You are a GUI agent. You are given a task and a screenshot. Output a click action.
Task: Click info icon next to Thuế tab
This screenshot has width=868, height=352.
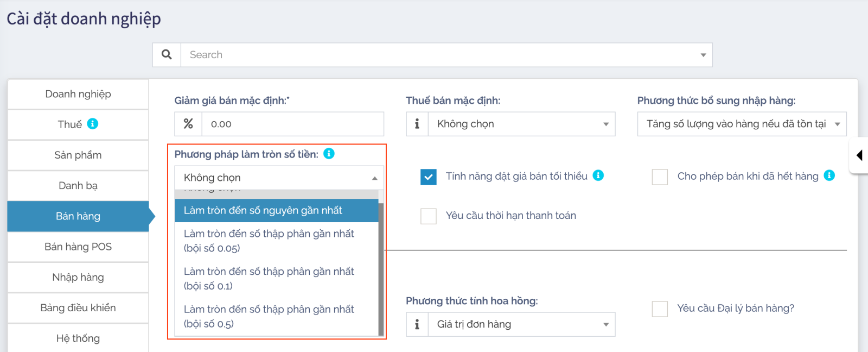click(x=93, y=124)
